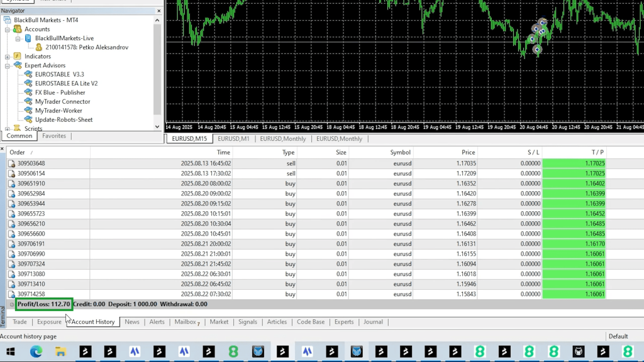Expand the Indicators tree node

click(x=8, y=57)
